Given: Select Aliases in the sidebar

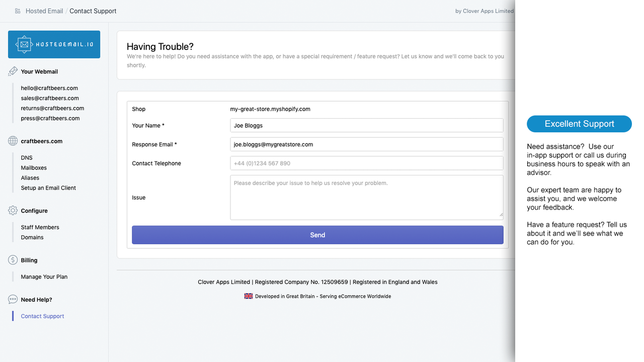Looking at the screenshot, I should pyautogui.click(x=30, y=178).
